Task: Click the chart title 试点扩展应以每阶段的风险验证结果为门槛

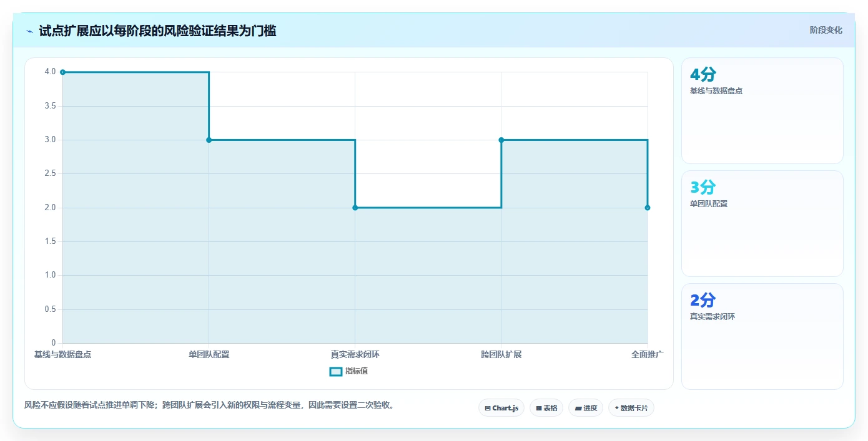Action: coord(157,31)
